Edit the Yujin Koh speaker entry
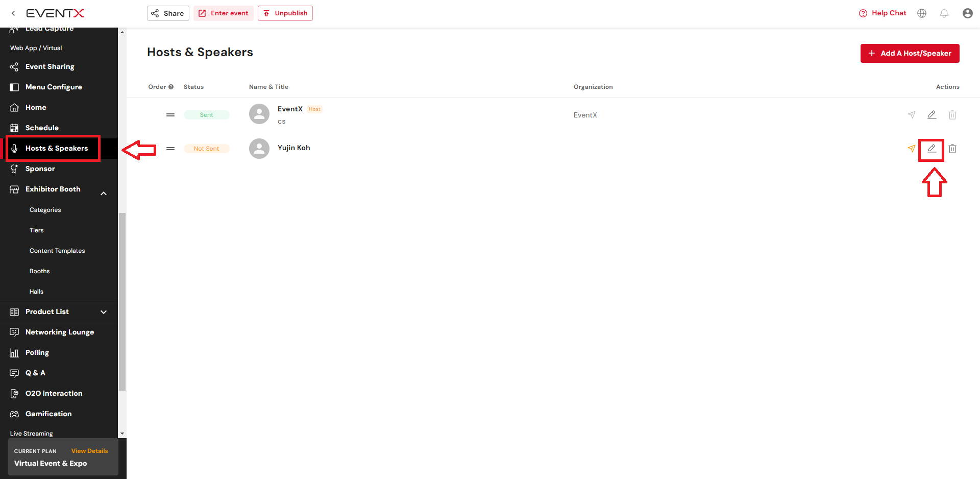 coord(932,149)
